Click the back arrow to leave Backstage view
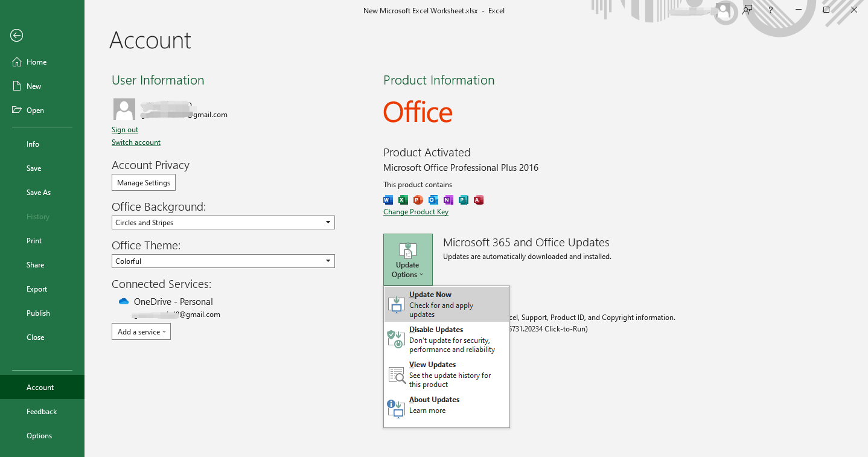Screen dimensions: 868x457 click(x=16, y=36)
